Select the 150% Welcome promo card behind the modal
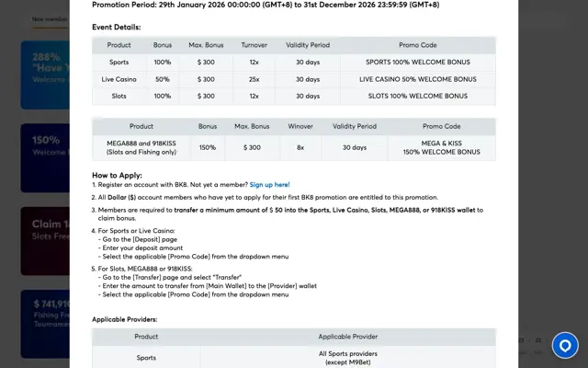The height and width of the screenshot is (368, 588). tap(45, 157)
